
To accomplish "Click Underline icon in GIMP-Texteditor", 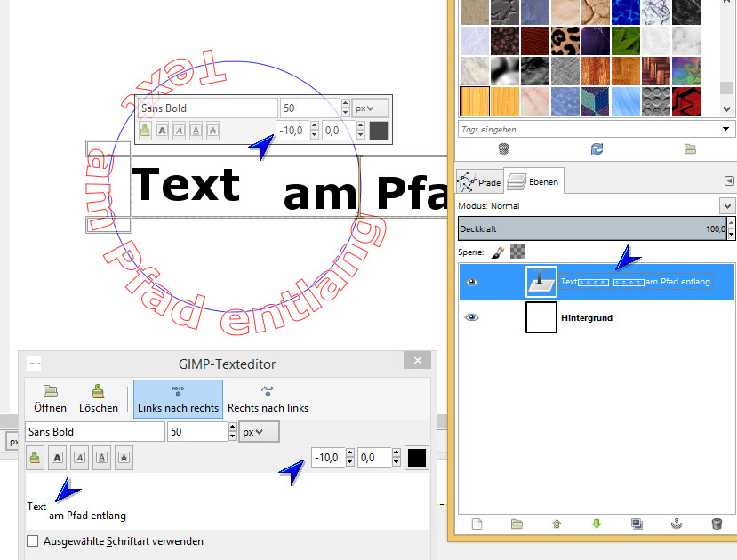I will (x=102, y=458).
